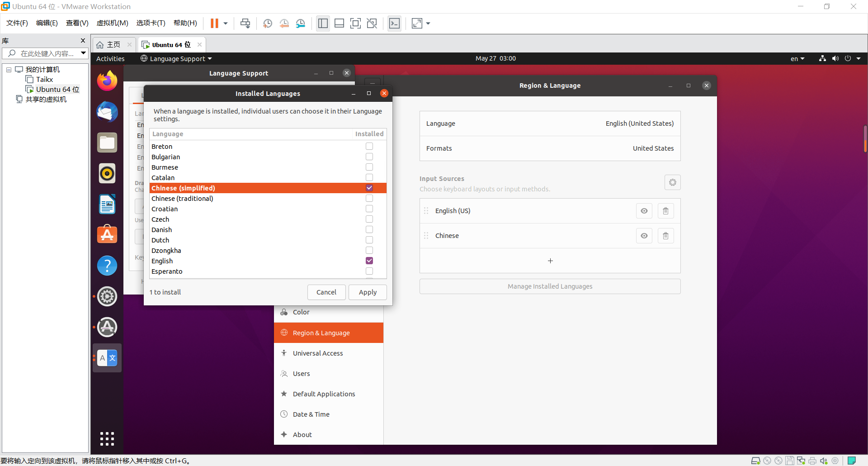The width and height of the screenshot is (868, 466).
Task: Take a snapshot with the clock-plus toolbar icon
Action: point(267,23)
